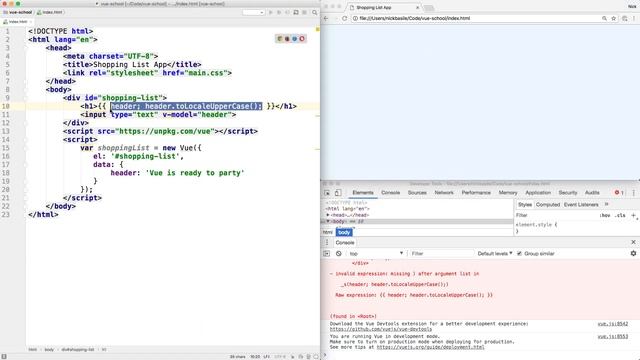This screenshot has width=640, height=360.
Task: Click the console Filter field
Action: point(441,253)
